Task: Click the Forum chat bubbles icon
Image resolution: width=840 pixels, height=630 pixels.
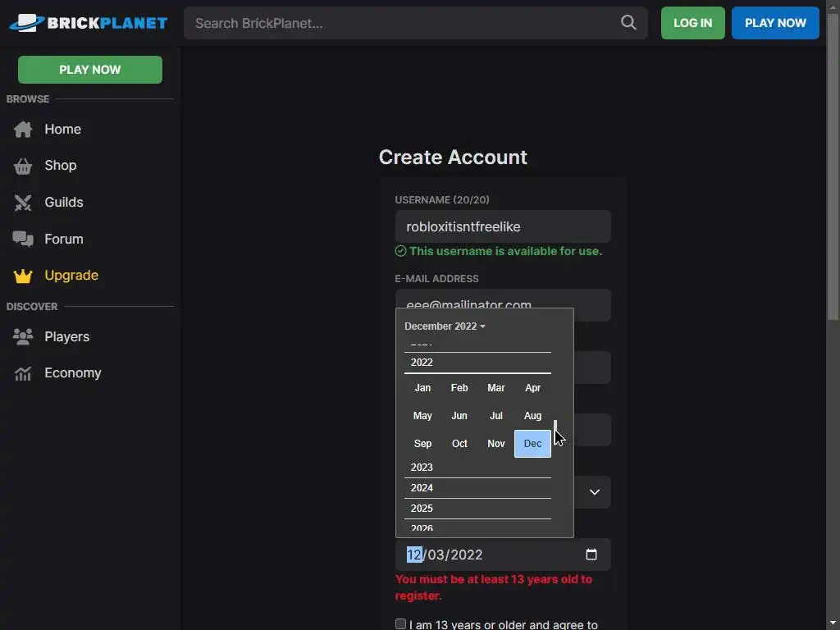Action: [x=23, y=239]
